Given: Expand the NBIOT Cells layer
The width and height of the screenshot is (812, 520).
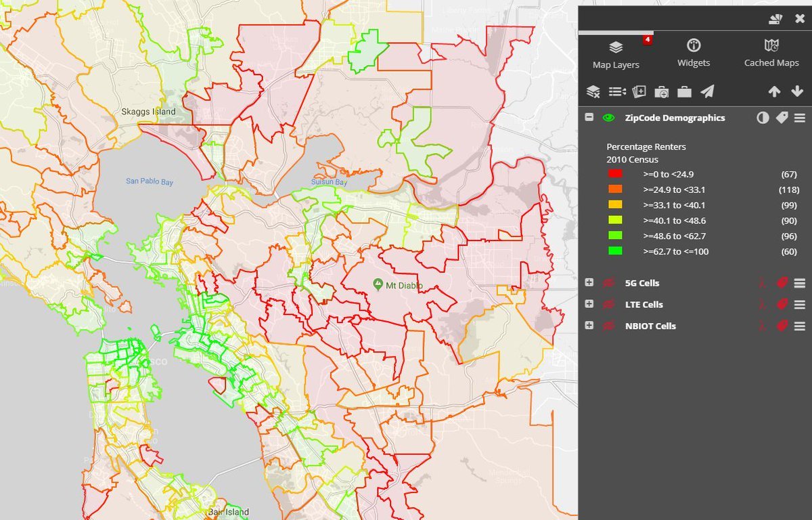Looking at the screenshot, I should 589,326.
